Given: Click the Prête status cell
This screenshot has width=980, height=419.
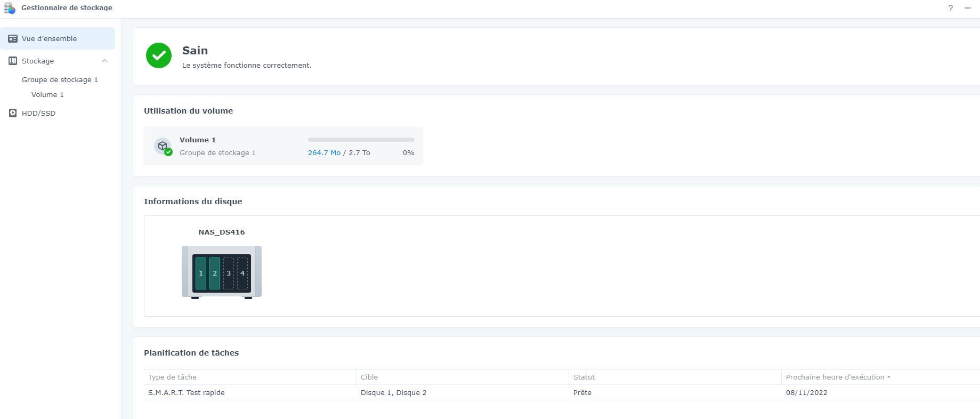Looking at the screenshot, I should coord(582,392).
